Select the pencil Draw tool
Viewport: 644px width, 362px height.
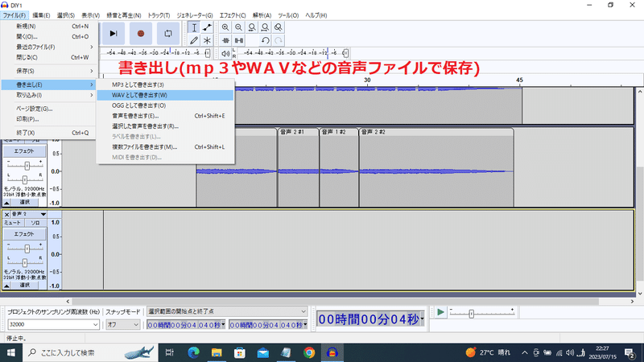(x=194, y=40)
